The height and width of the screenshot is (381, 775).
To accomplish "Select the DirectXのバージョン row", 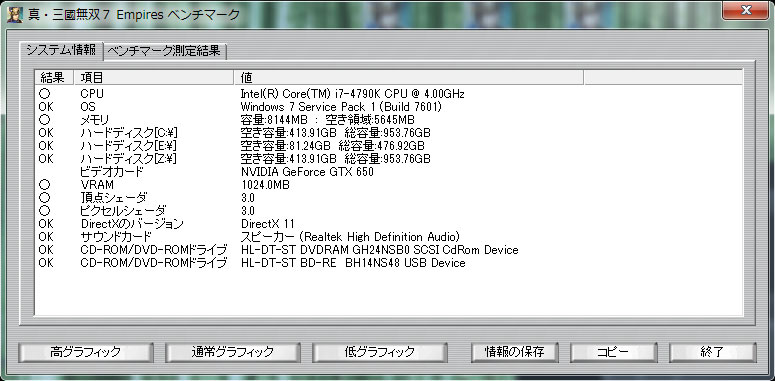I will (x=388, y=224).
